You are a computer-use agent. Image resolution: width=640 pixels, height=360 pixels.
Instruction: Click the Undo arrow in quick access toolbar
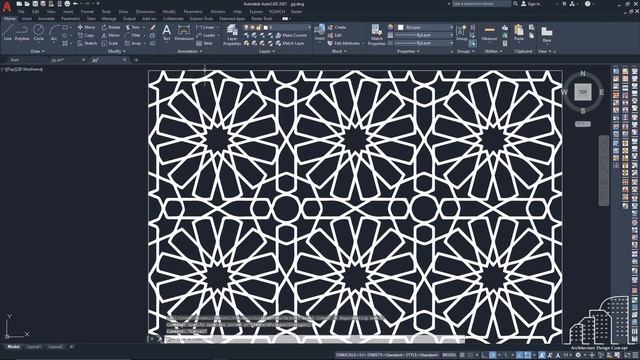click(x=76, y=4)
